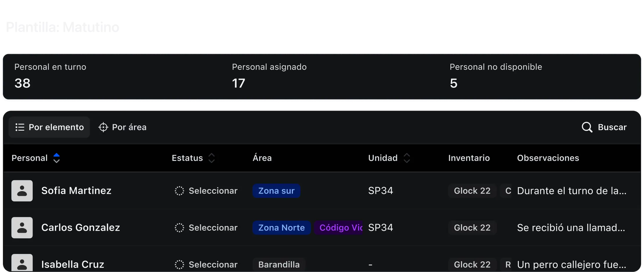Image resolution: width=644 pixels, height=272 pixels.
Task: Click the blue Zona sur tag
Action: [276, 191]
